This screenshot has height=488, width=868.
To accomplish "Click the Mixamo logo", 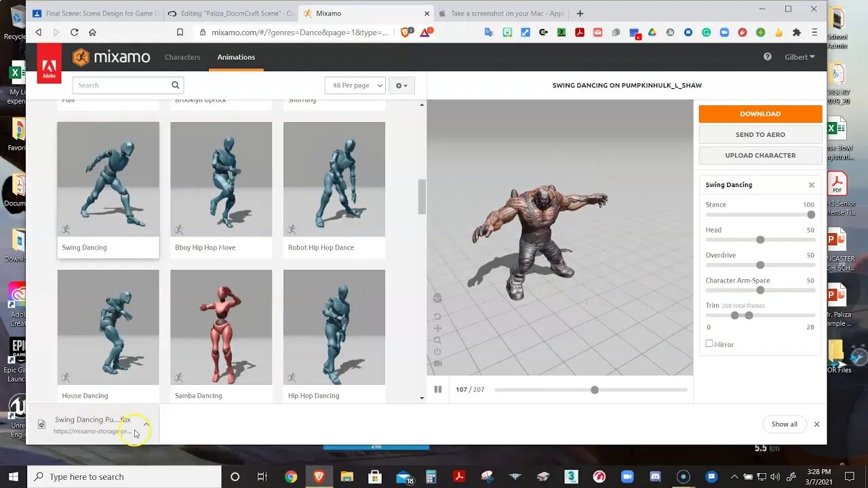I will (x=111, y=57).
